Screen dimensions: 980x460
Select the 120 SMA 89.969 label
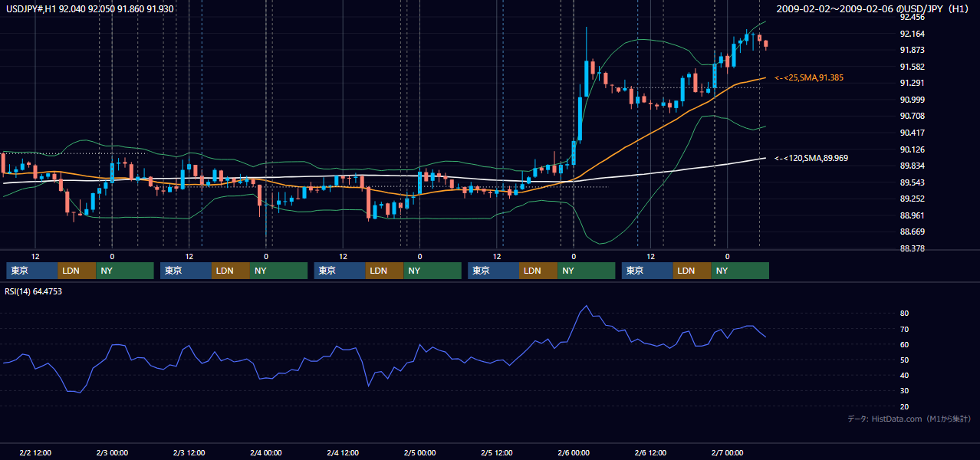(x=811, y=158)
